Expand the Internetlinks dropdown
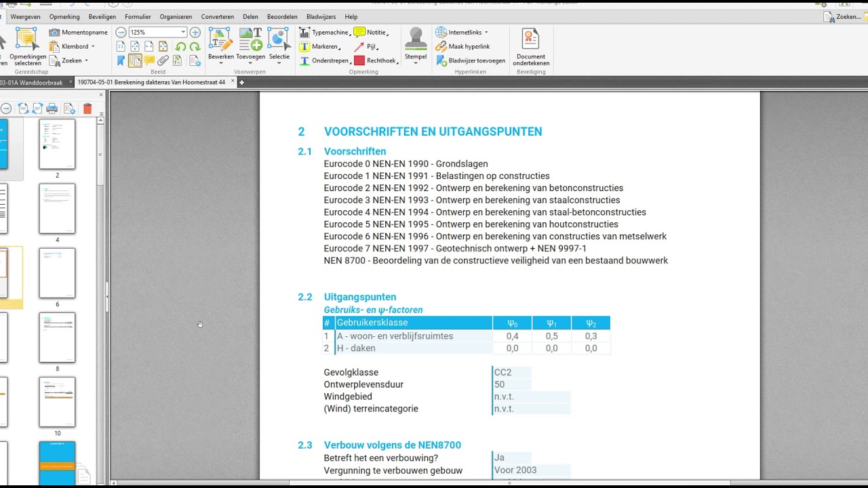 pyautogui.click(x=486, y=33)
